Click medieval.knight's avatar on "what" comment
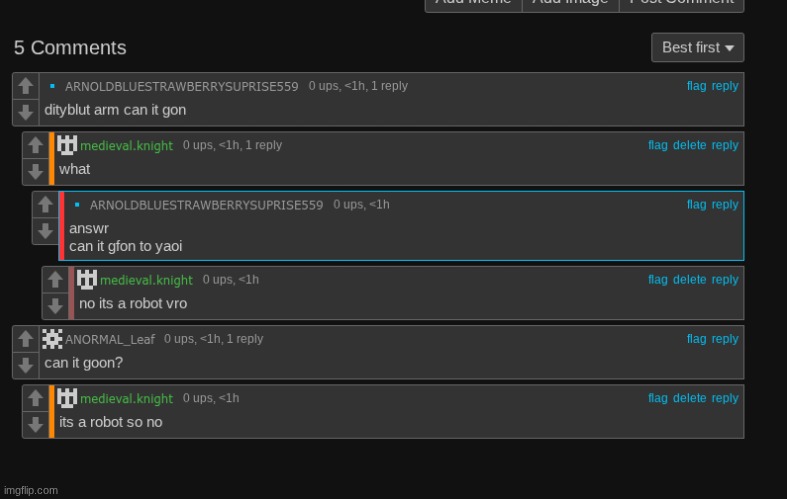787x499 pixels. pyautogui.click(x=67, y=145)
